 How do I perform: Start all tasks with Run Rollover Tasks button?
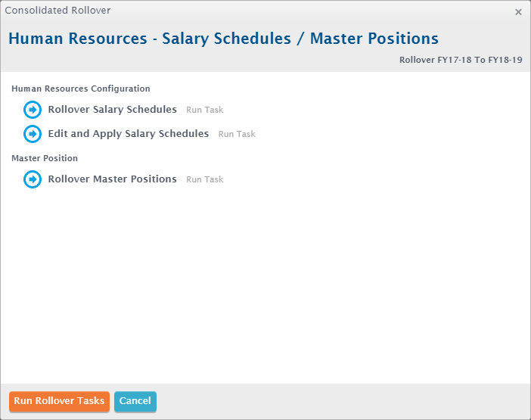59,401
